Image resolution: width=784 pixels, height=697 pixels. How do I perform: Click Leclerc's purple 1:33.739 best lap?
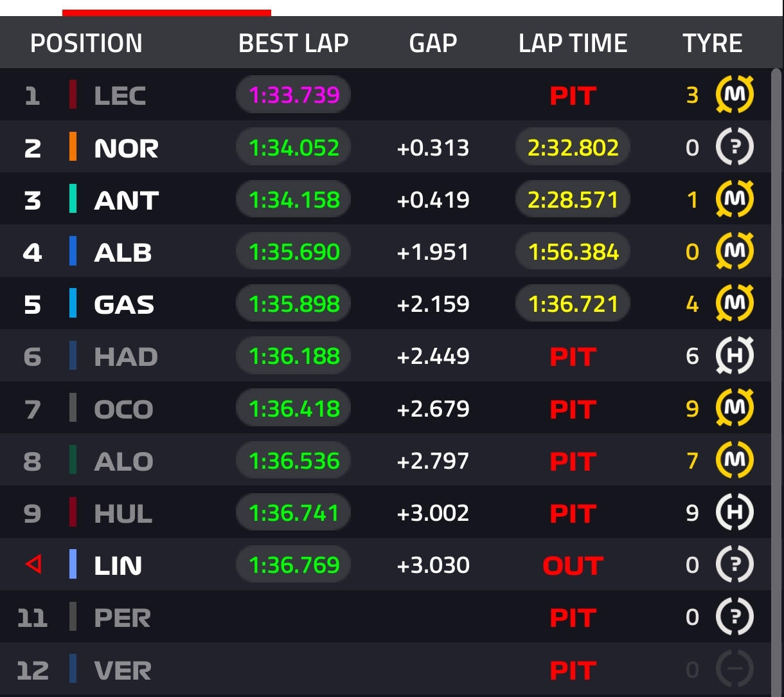point(294,95)
